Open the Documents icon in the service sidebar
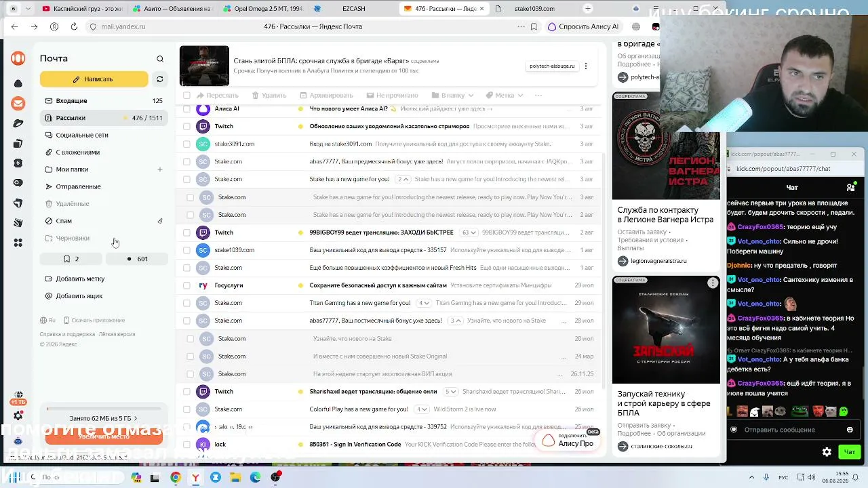 coord(18,143)
